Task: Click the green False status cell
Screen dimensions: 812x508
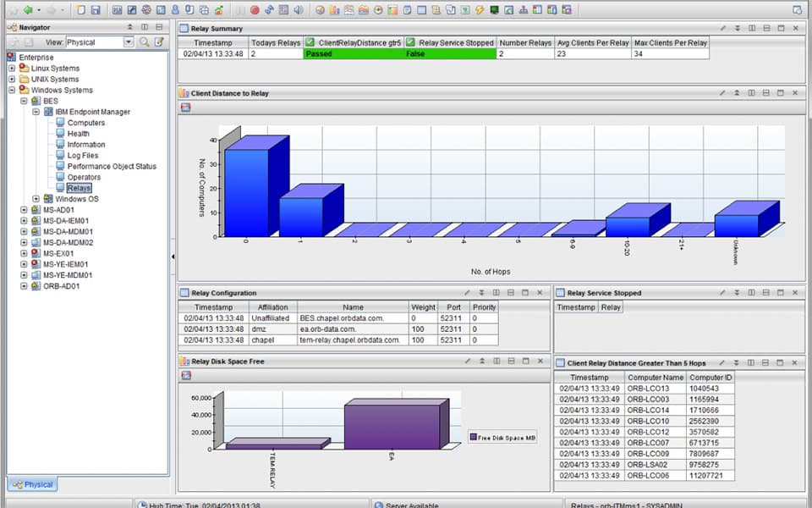Action: [x=449, y=53]
